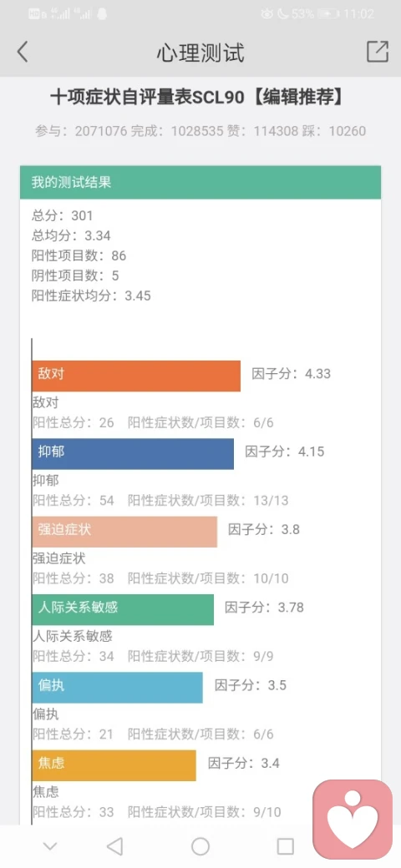Tap the 我的测试结果 green header
401x868 pixels.
(200, 182)
